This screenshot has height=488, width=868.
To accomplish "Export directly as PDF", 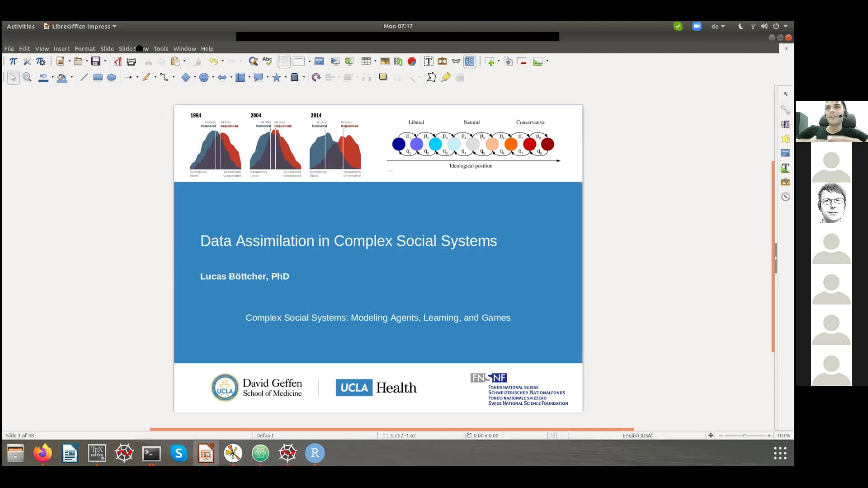I will tap(118, 61).
